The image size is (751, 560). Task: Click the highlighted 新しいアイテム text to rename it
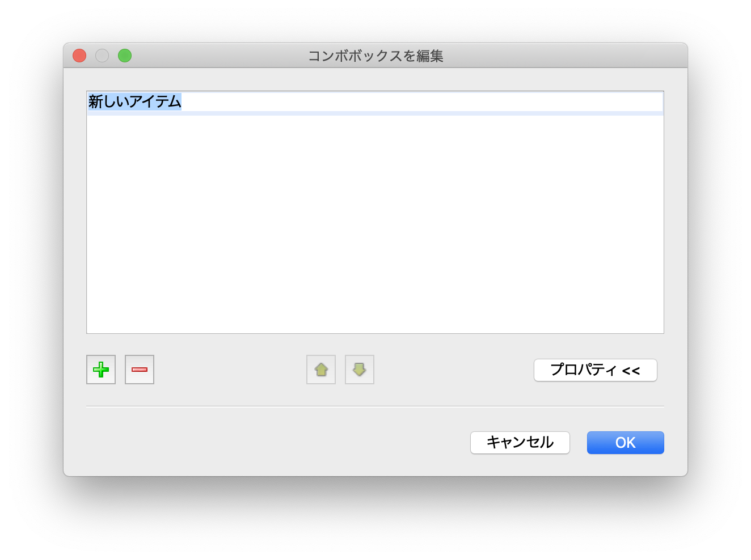pyautogui.click(x=134, y=102)
